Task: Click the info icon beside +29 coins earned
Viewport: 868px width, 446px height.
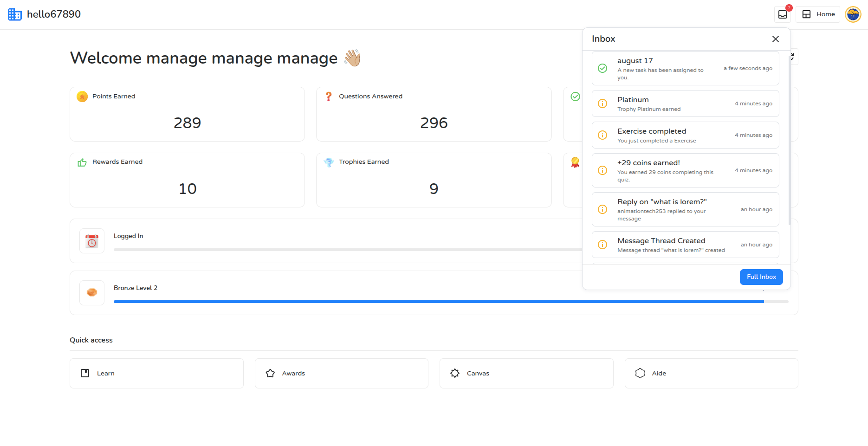Action: (x=602, y=170)
